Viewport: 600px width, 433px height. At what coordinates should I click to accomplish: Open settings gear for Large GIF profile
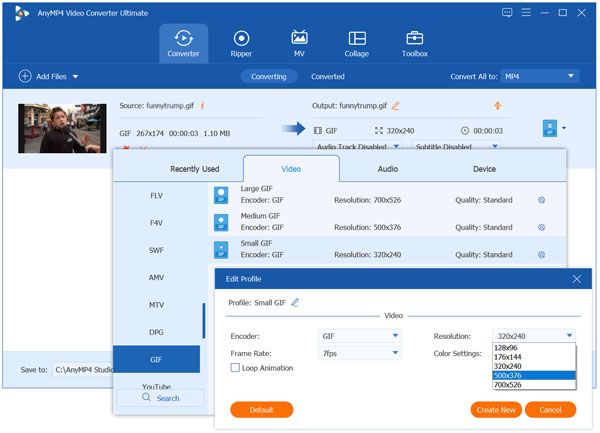541,200
